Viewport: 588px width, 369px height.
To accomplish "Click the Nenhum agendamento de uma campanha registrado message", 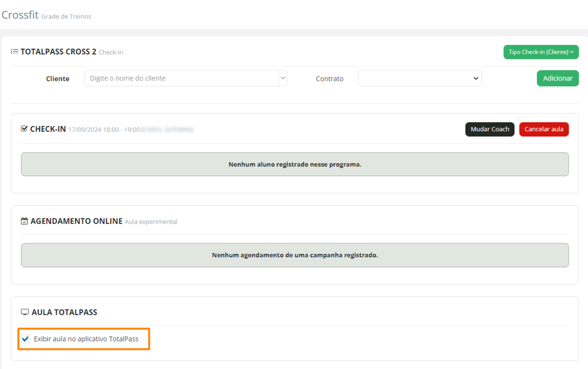I will click(x=295, y=255).
